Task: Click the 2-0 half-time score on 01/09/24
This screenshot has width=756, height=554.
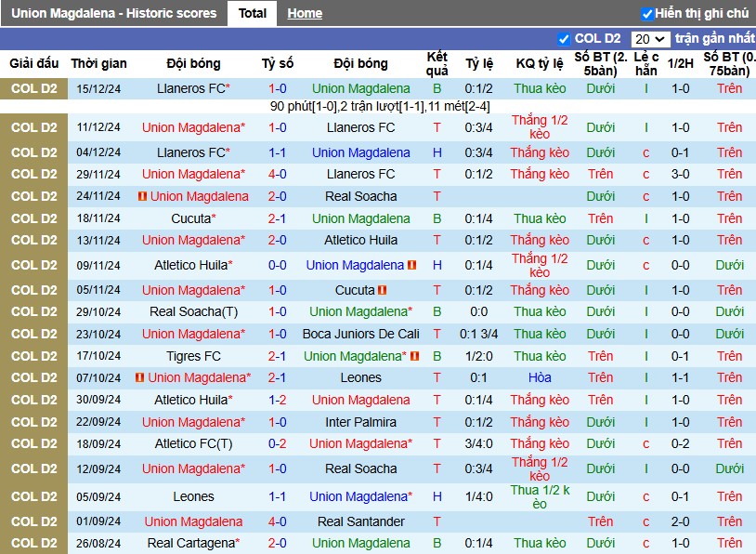Action: 680,521
